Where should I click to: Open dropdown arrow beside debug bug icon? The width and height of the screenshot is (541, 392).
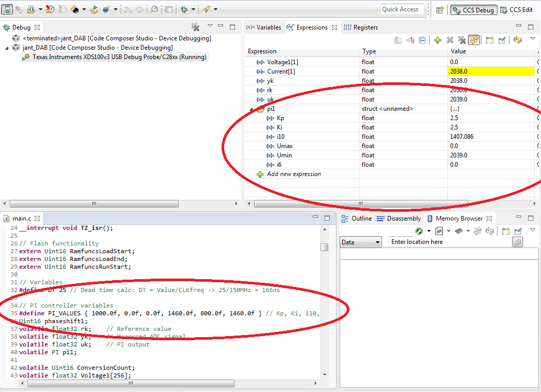tap(193, 9)
